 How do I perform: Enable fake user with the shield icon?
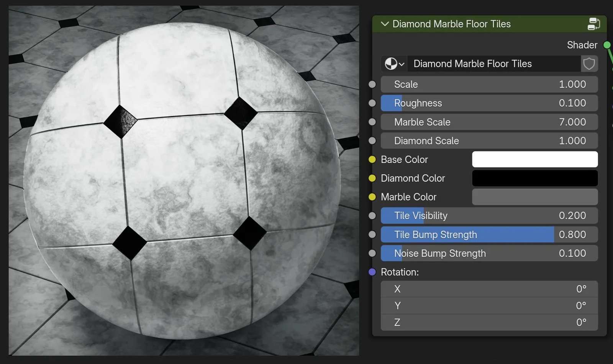pos(589,64)
